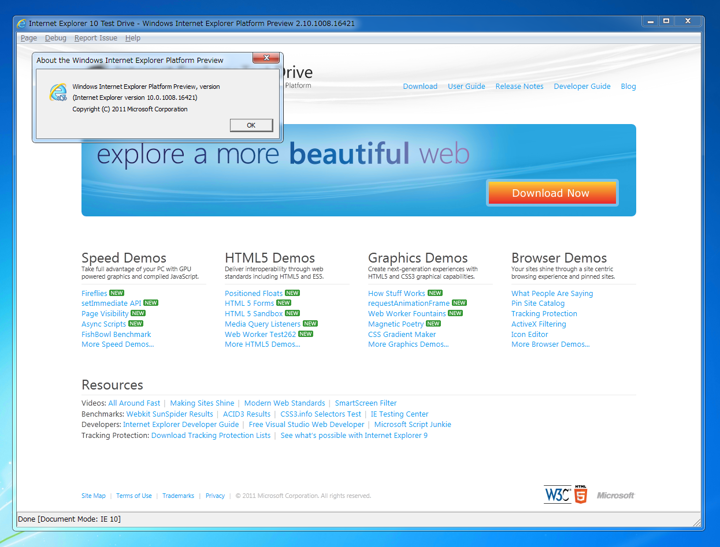Open the How Stuff Works demo
The image size is (720, 547).
tap(396, 293)
